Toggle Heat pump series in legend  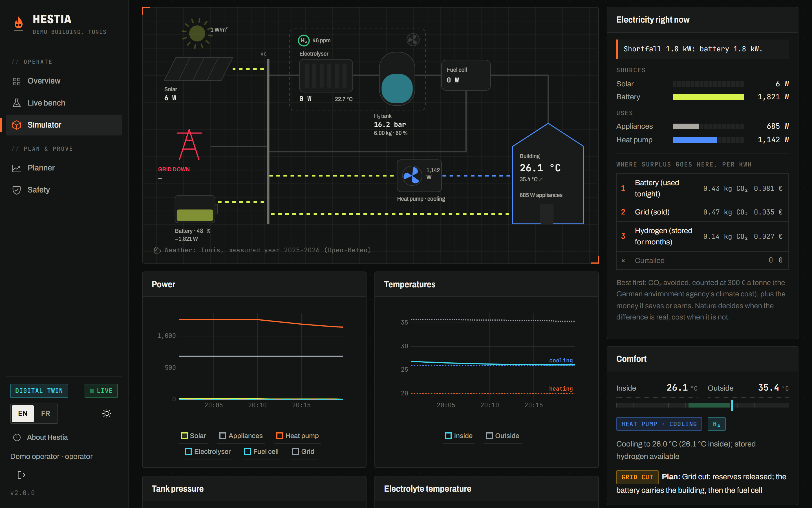297,436
